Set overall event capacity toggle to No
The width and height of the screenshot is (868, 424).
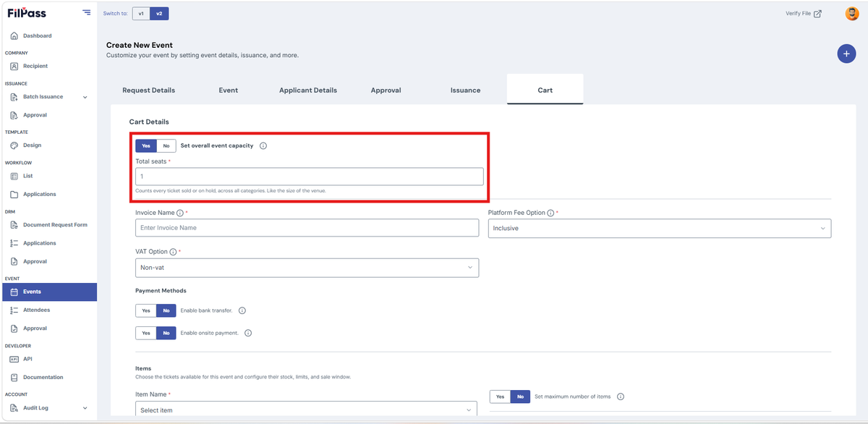tap(166, 145)
